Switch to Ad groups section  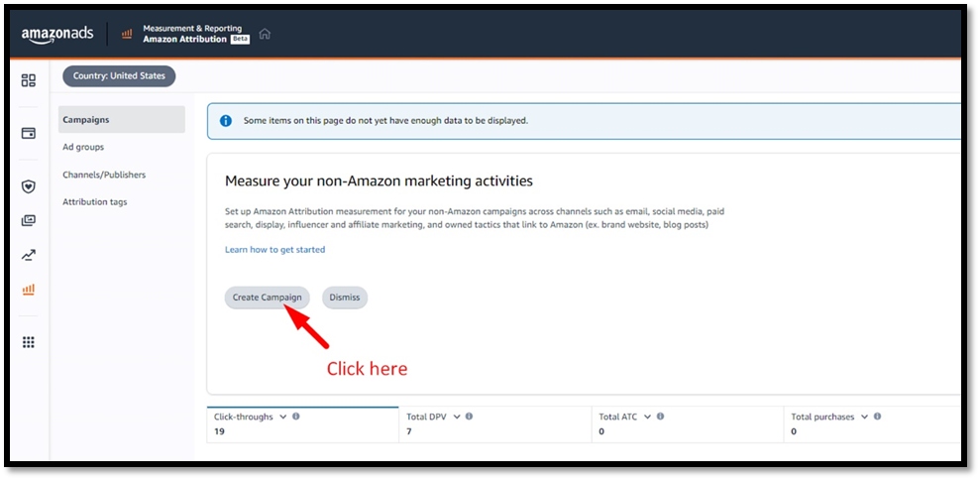tap(83, 147)
